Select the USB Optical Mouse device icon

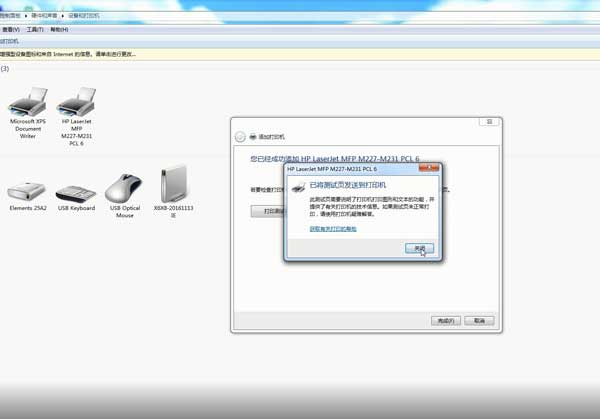124,188
